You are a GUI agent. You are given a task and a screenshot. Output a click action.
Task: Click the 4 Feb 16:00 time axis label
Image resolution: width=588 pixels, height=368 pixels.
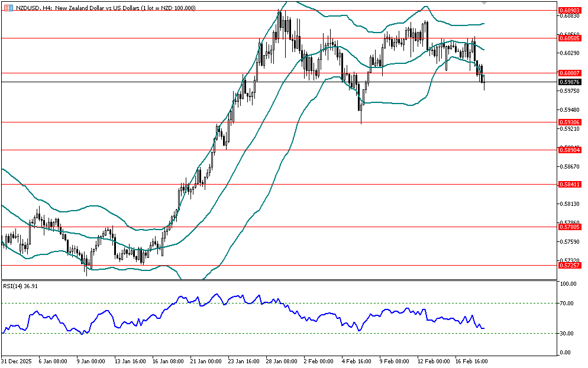pyautogui.click(x=356, y=360)
